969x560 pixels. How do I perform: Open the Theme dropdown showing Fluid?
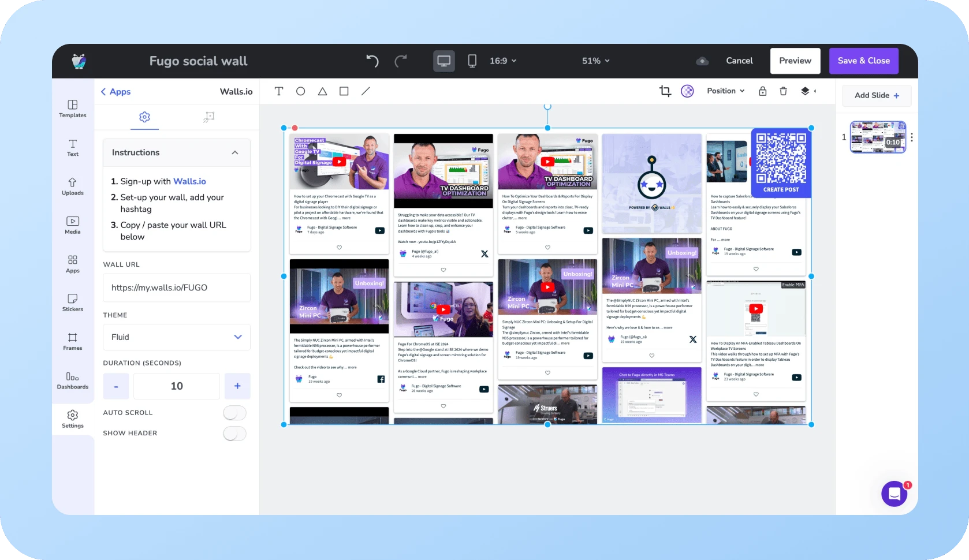click(177, 337)
